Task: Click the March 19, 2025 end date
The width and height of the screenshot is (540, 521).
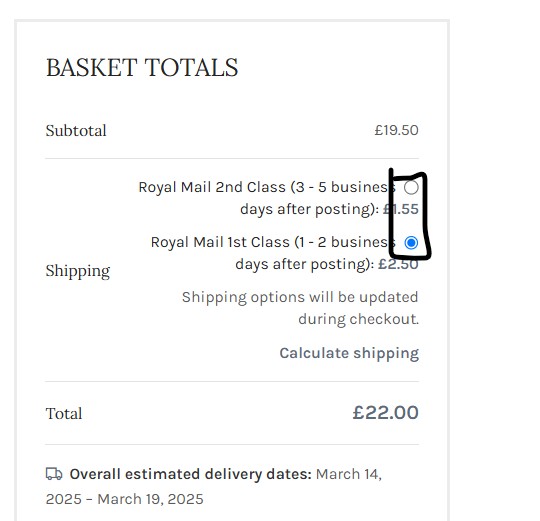Action: [x=150, y=499]
